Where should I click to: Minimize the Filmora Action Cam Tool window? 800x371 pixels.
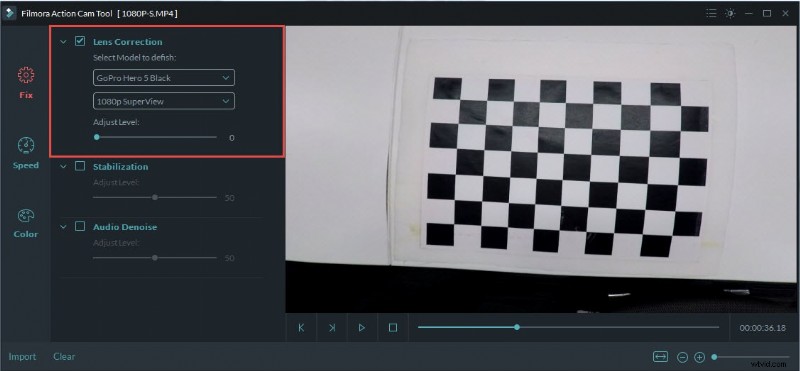pyautogui.click(x=748, y=14)
